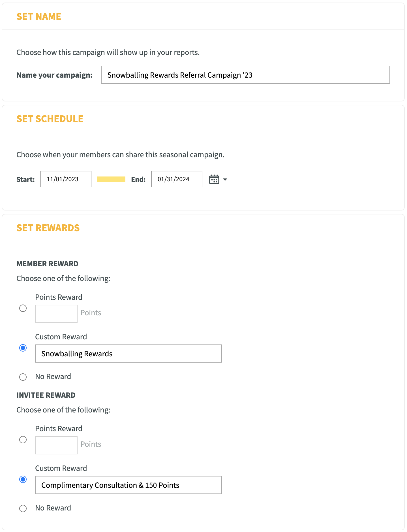Expand the dropdown arrow beside the calendar
The height and width of the screenshot is (532, 407).
[x=225, y=180]
